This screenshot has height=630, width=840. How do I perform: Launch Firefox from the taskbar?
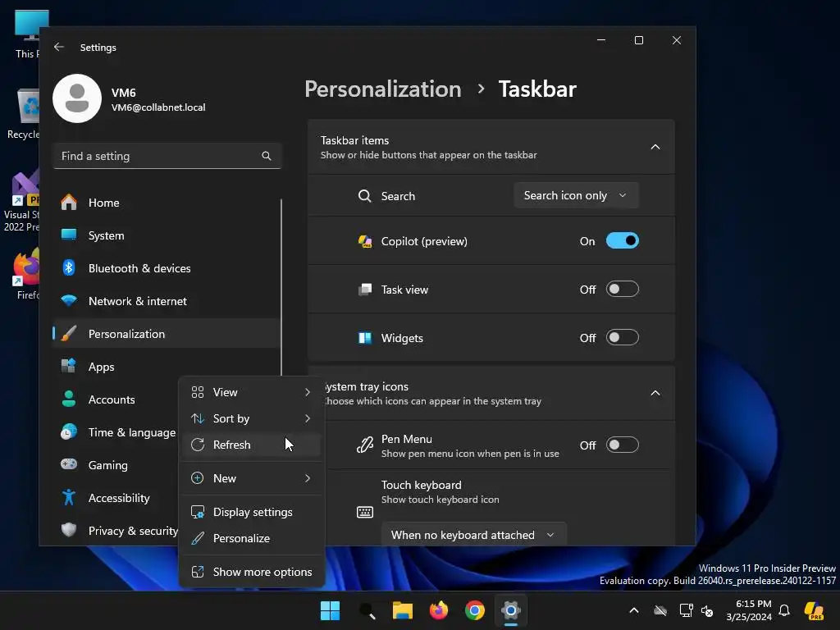point(439,610)
